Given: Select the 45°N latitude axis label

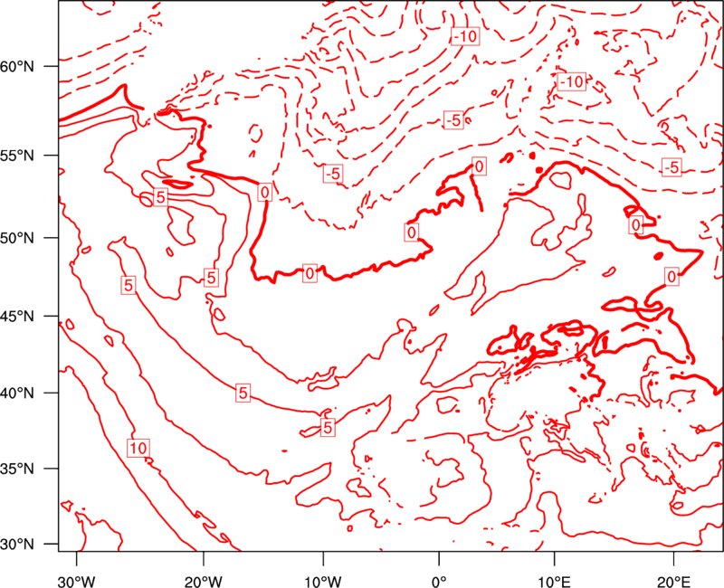Looking at the screenshot, I should (x=17, y=316).
